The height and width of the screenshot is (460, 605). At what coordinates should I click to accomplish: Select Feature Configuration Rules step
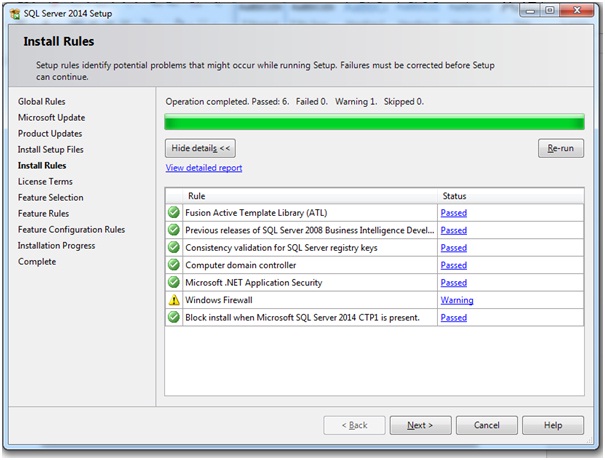click(x=71, y=230)
